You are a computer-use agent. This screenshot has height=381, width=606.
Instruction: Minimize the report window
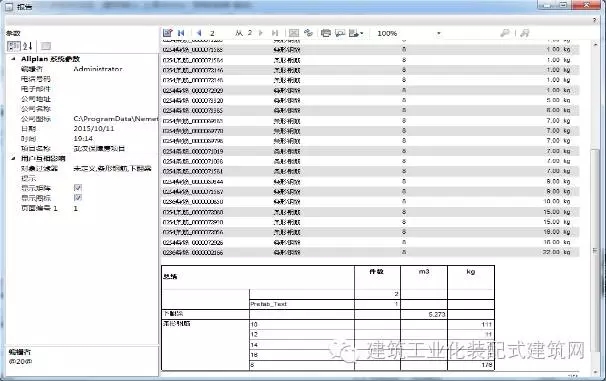pyautogui.click(x=547, y=5)
